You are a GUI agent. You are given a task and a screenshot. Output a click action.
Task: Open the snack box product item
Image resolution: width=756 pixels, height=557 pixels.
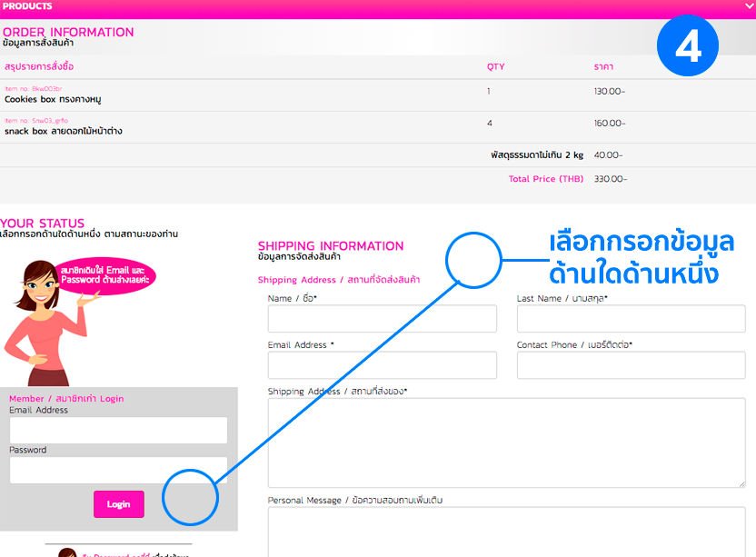coord(63,131)
